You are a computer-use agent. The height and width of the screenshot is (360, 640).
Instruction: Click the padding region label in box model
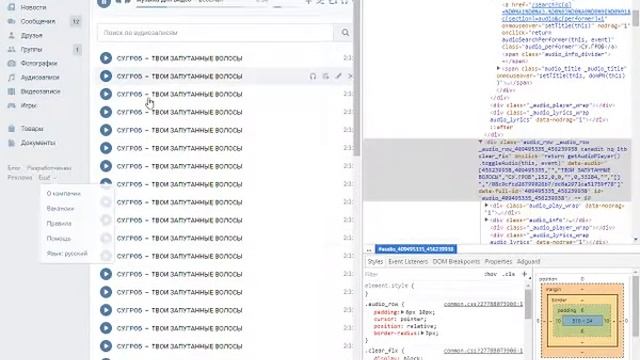click(x=567, y=310)
